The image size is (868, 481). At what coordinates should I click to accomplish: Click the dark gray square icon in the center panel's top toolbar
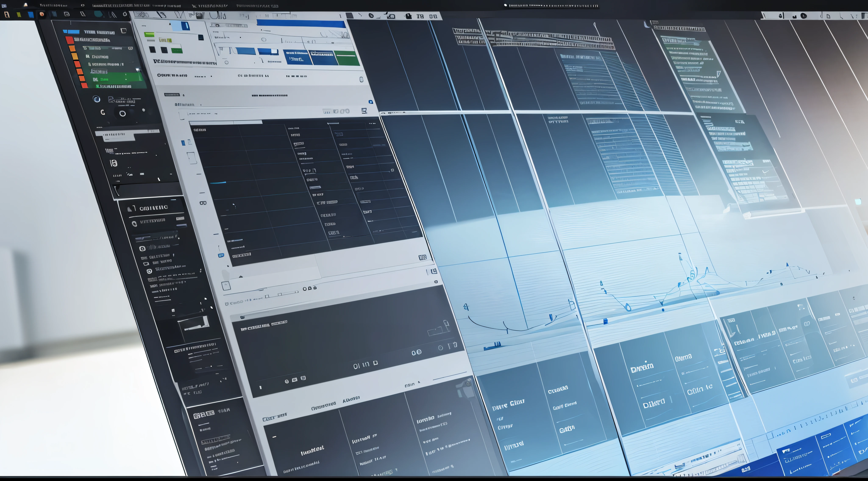click(x=350, y=15)
